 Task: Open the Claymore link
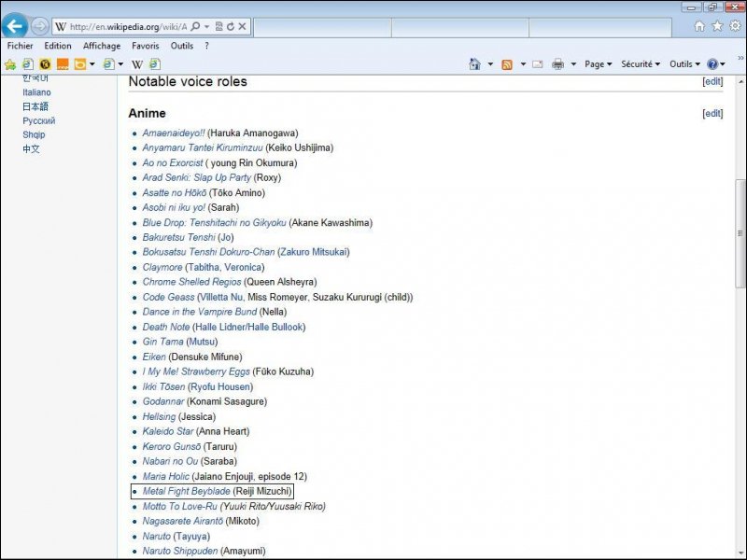coord(162,267)
